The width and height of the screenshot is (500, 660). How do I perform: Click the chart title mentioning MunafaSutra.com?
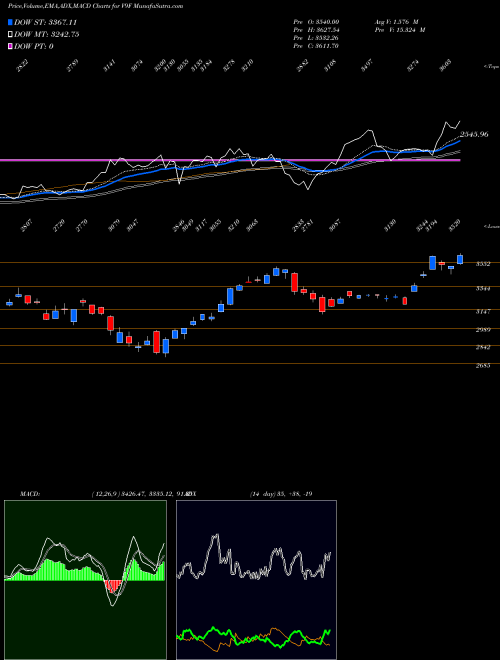(96, 6)
